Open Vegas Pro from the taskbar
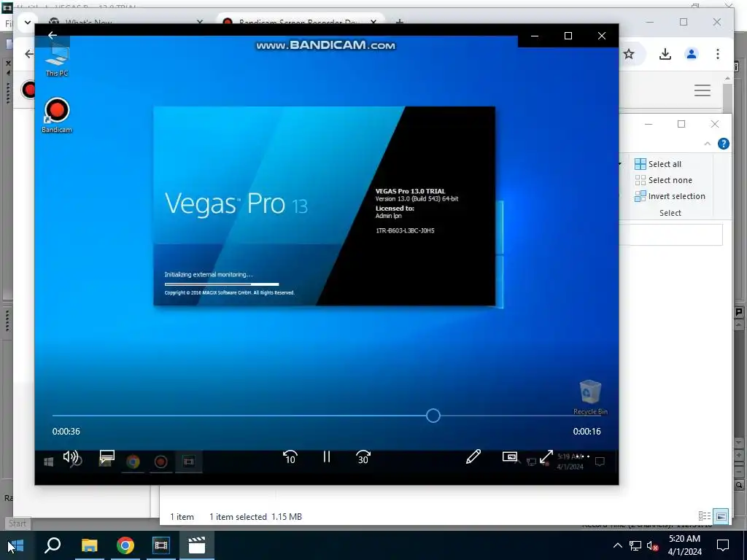Screen dimensions: 747x560 [161, 545]
